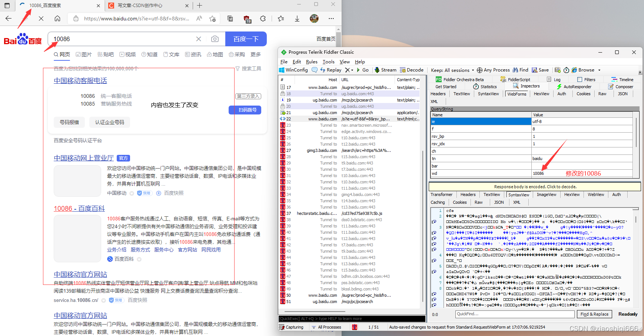Click the Response body is encoded bar

[x=535, y=187]
